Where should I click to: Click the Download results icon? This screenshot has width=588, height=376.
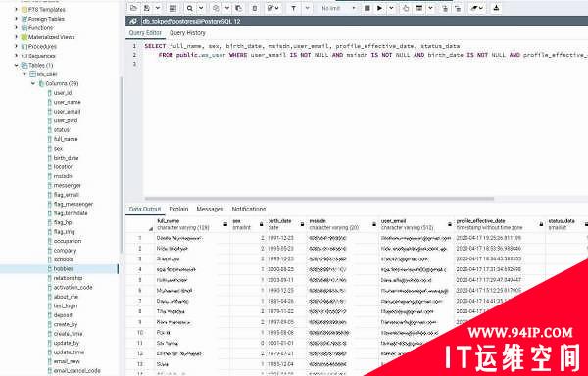tap(496, 8)
